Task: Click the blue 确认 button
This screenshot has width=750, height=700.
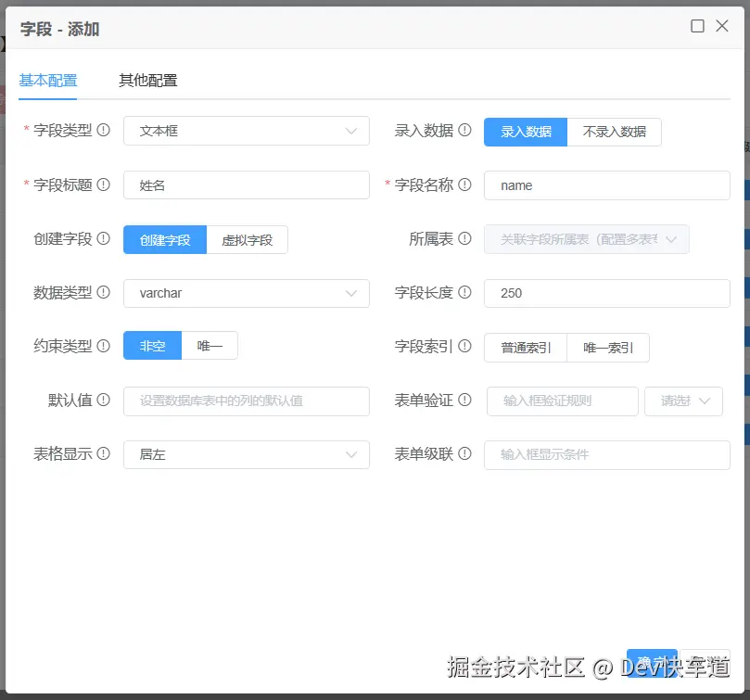Action: tap(652, 663)
